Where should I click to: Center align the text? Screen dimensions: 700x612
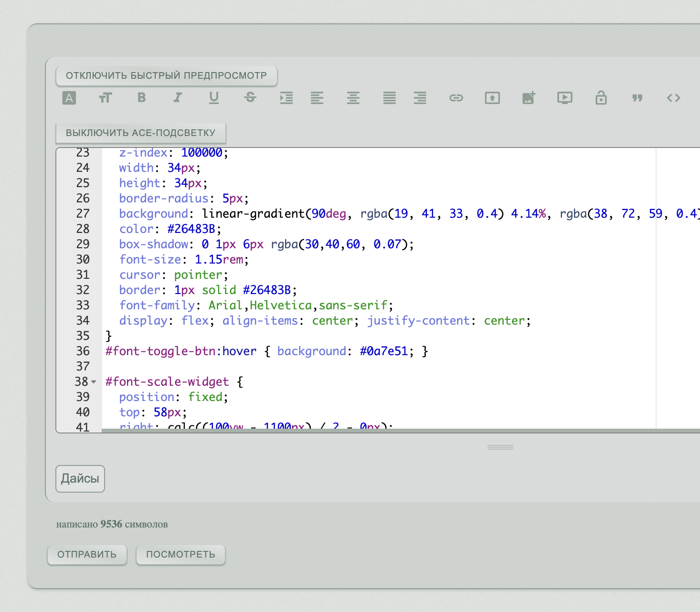pos(353,98)
